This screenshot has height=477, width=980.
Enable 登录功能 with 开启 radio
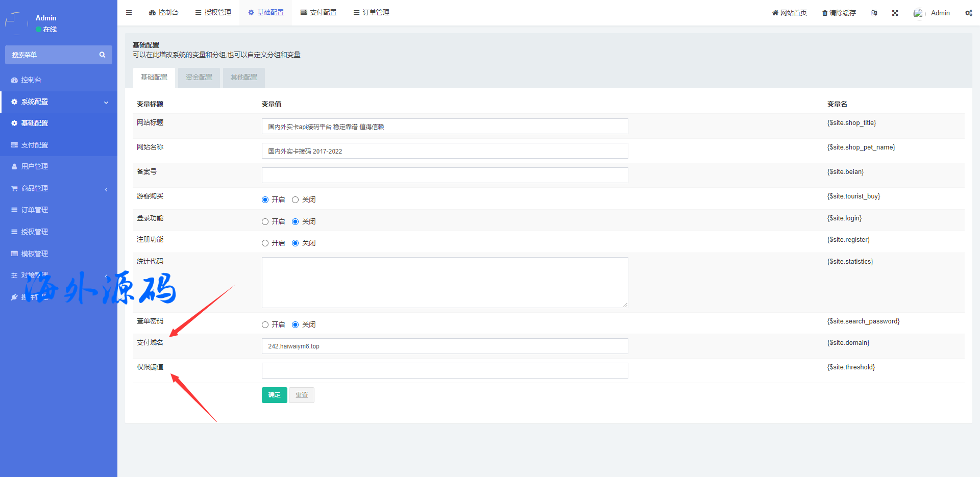tap(265, 222)
